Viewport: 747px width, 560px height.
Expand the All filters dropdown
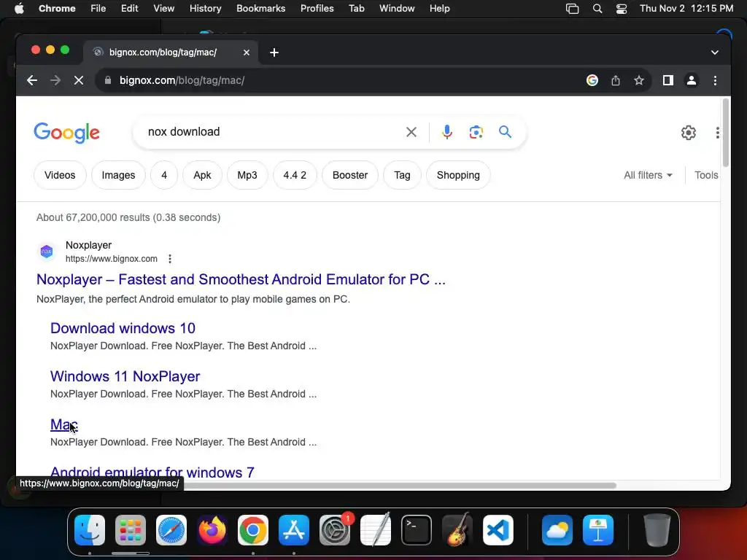click(648, 175)
